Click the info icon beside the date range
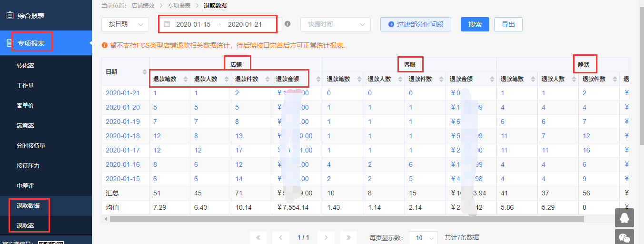Screen dimensions: 644x244 pyautogui.click(x=287, y=24)
